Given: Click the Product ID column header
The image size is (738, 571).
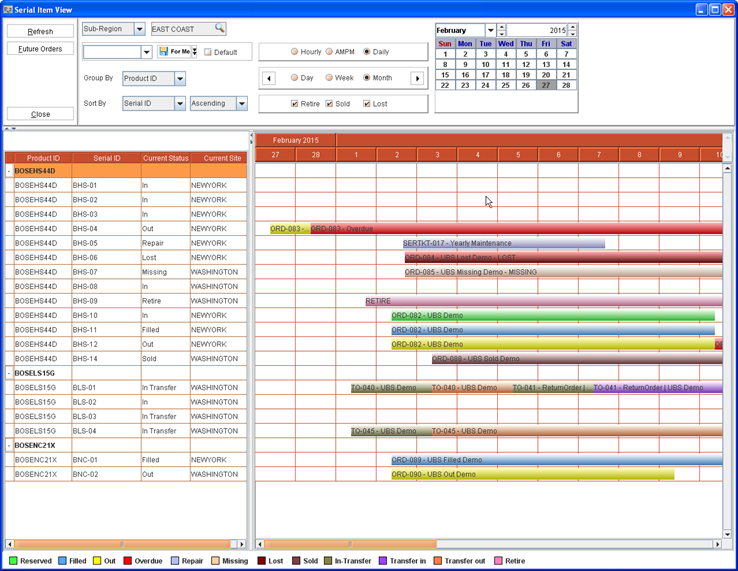Looking at the screenshot, I should pyautogui.click(x=43, y=158).
